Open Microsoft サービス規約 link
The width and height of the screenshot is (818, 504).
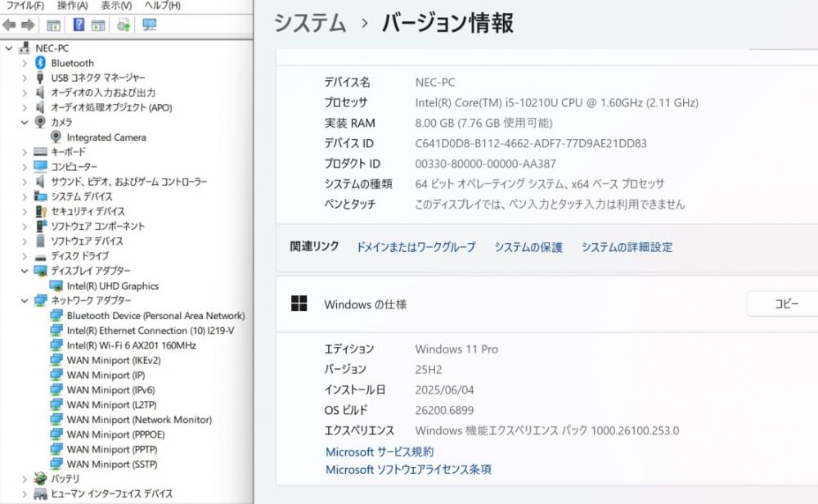380,452
